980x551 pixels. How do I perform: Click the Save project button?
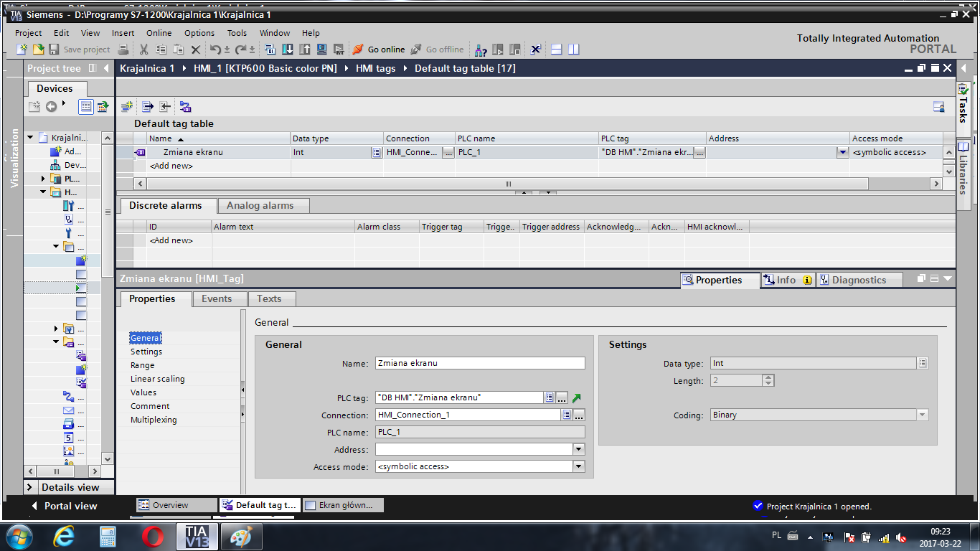pyautogui.click(x=80, y=50)
